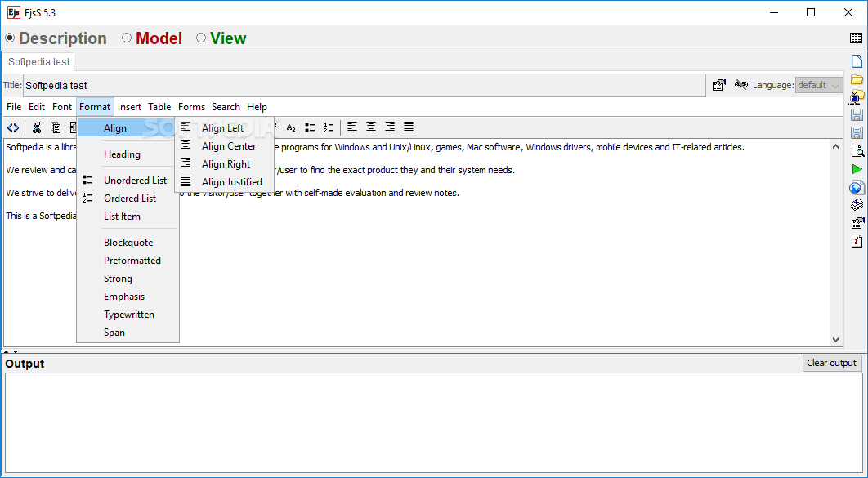The image size is (868, 478).
Task: Select List Item in Format menu
Action: [x=128, y=217]
